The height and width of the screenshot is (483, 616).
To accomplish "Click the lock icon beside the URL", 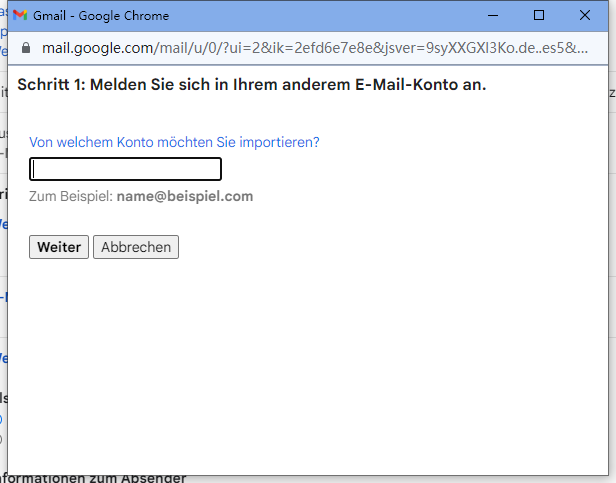I will (x=26, y=48).
